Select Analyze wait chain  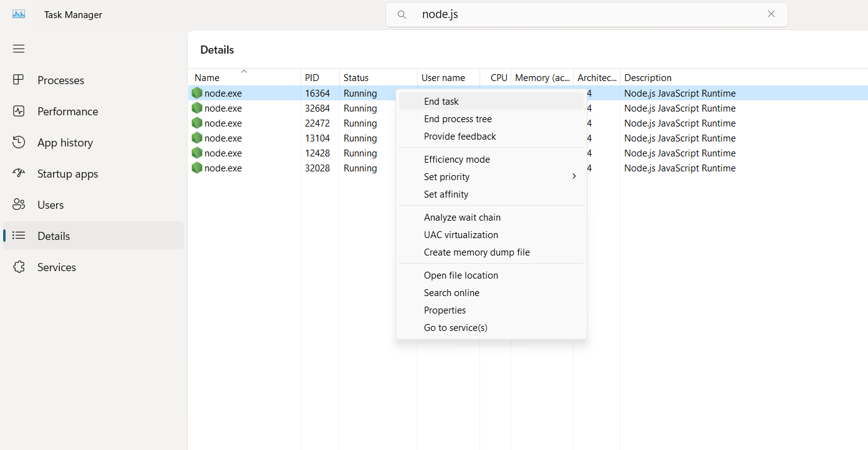491,217
